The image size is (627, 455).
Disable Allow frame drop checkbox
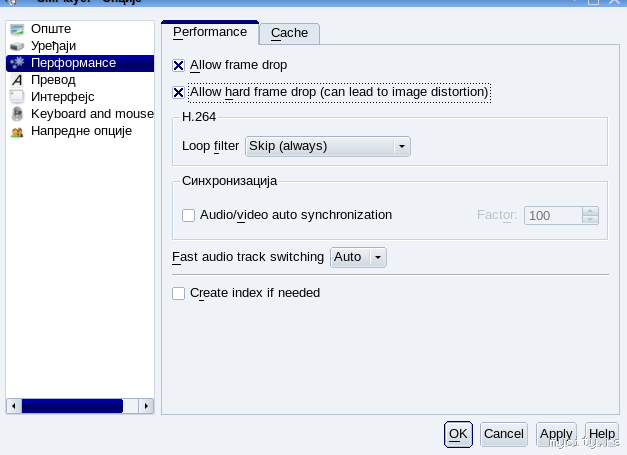coord(179,65)
